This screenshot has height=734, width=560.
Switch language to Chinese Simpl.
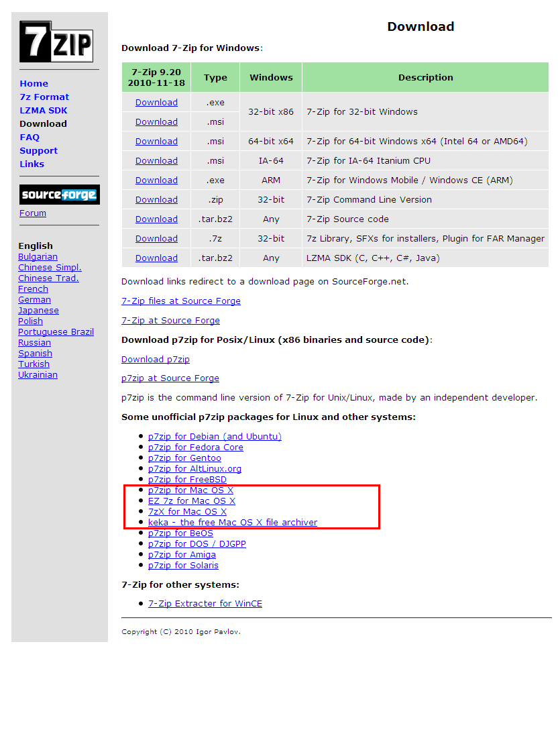[x=50, y=267]
